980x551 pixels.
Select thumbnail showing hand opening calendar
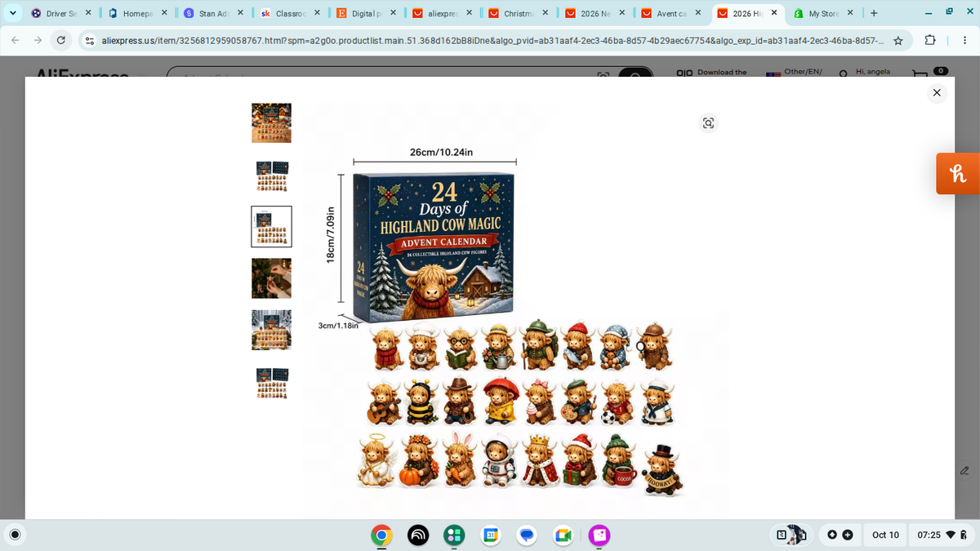271,278
